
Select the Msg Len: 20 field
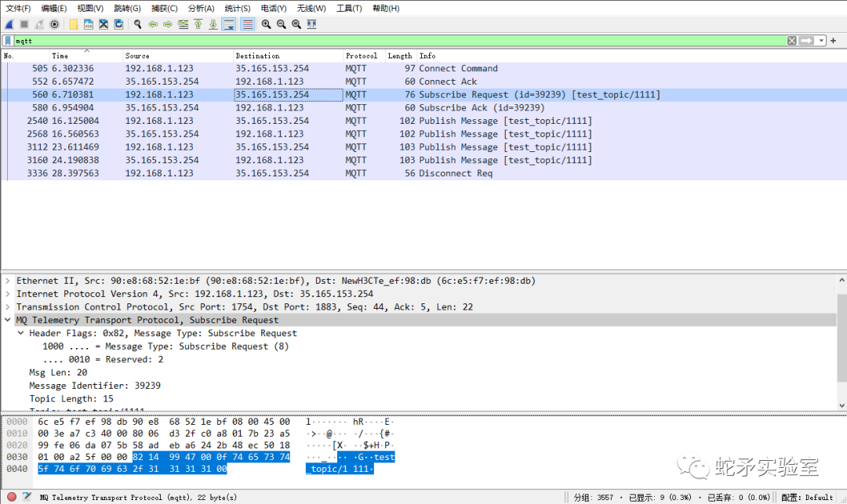pyautogui.click(x=58, y=372)
